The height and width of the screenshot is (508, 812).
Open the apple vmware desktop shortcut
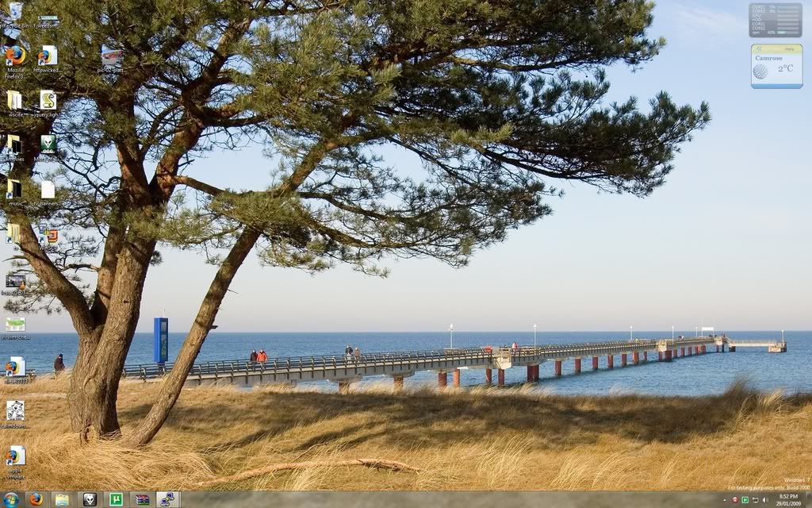point(15,456)
